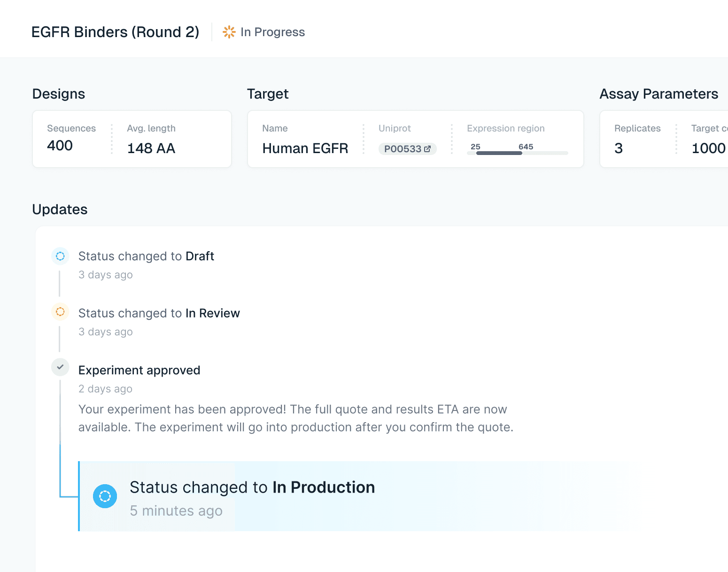
Task: Click the EGFR Binders (Round 2) title
Action: coord(115,32)
